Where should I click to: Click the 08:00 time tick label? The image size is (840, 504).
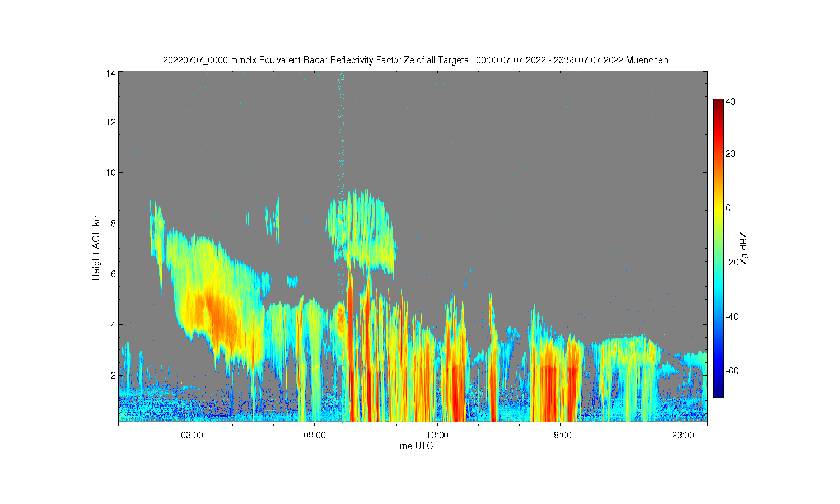(x=315, y=436)
